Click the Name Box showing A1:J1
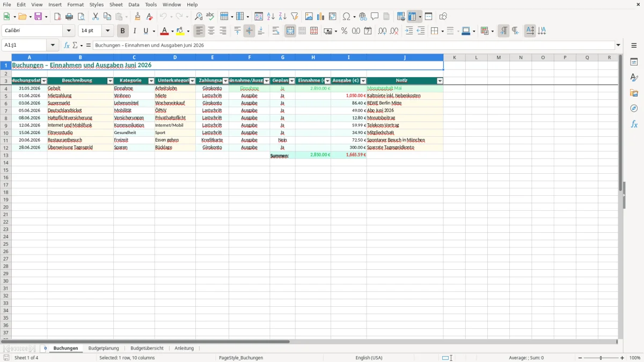This screenshot has width=644, height=362. [x=25, y=46]
